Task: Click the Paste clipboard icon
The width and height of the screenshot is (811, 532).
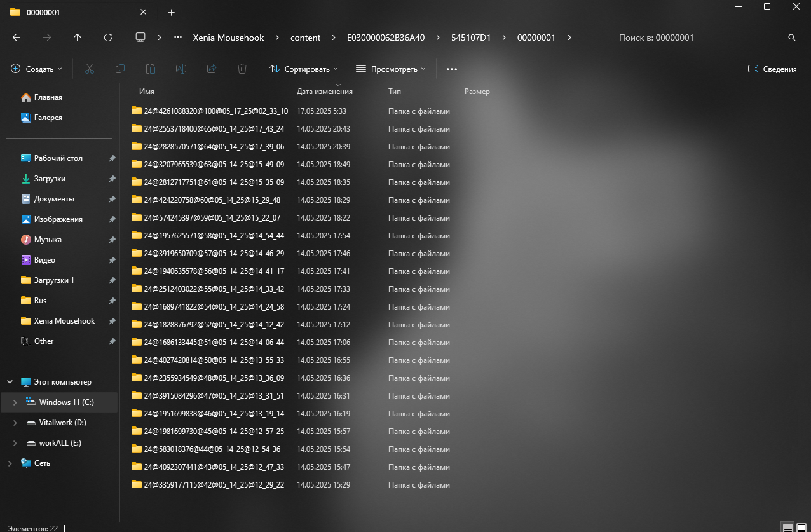Action: click(151, 69)
